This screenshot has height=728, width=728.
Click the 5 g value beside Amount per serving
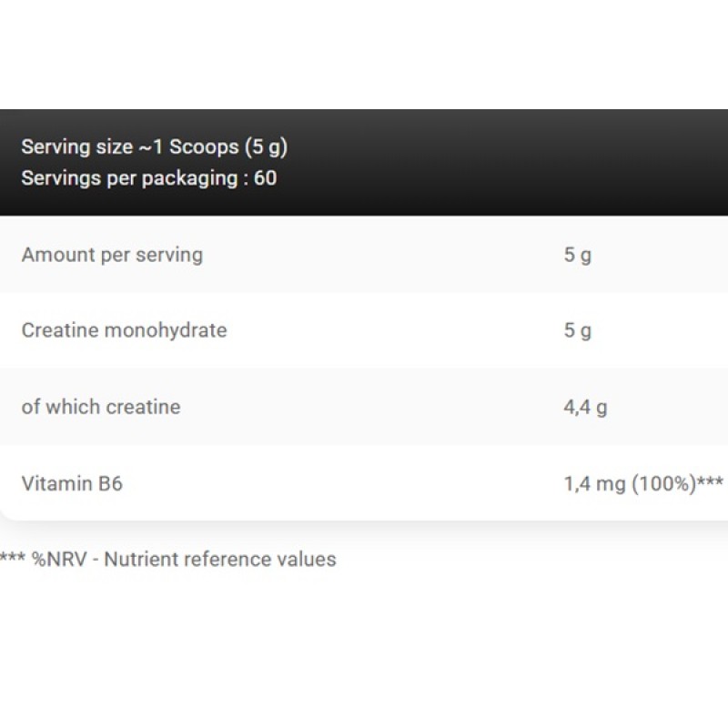click(x=577, y=255)
